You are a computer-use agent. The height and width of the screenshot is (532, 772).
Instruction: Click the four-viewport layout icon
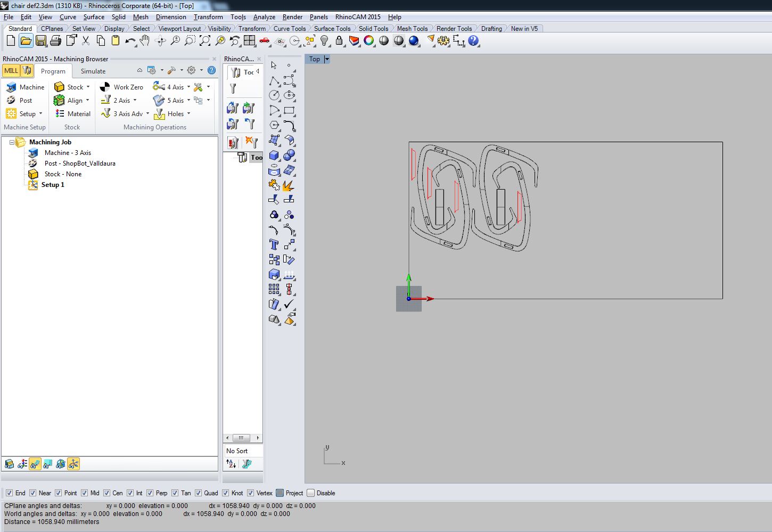(x=249, y=41)
